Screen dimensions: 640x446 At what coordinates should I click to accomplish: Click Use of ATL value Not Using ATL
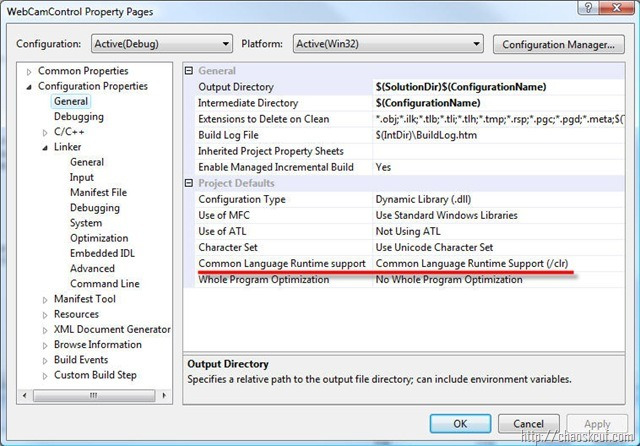click(x=498, y=231)
